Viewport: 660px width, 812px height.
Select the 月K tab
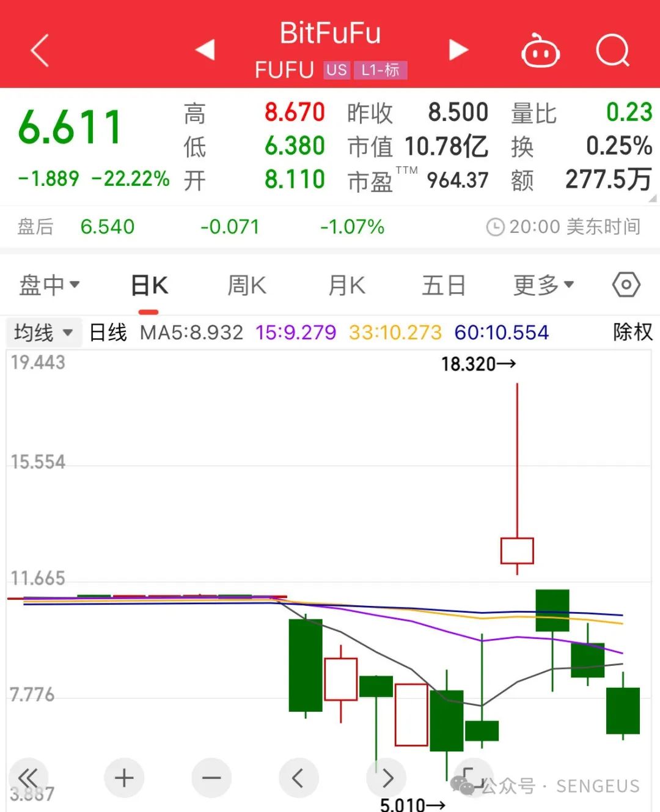(346, 286)
